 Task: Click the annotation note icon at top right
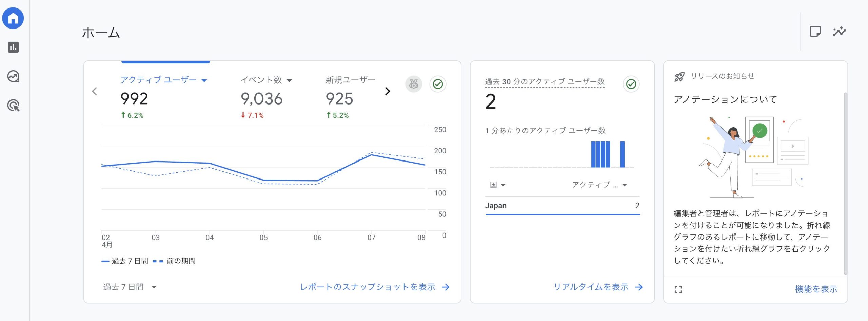[x=815, y=32]
